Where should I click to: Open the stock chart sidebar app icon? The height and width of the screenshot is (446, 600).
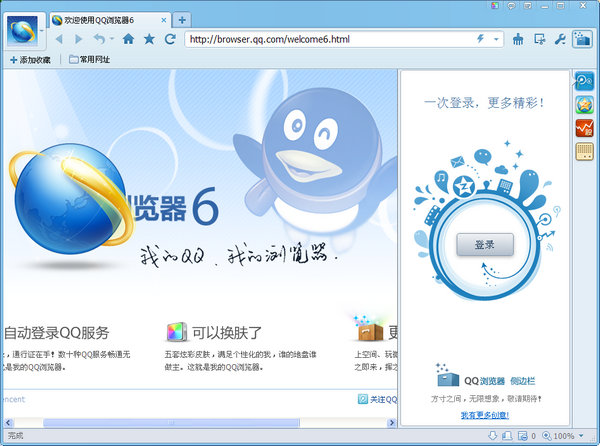tap(584, 128)
